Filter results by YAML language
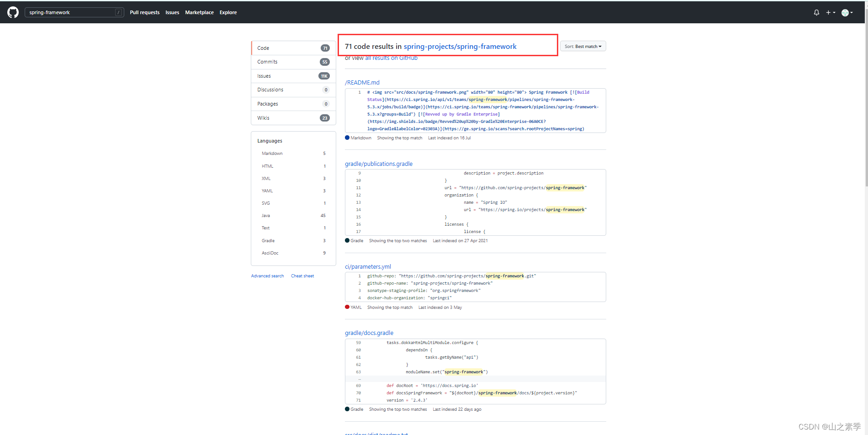This screenshot has height=435, width=868. click(293, 191)
